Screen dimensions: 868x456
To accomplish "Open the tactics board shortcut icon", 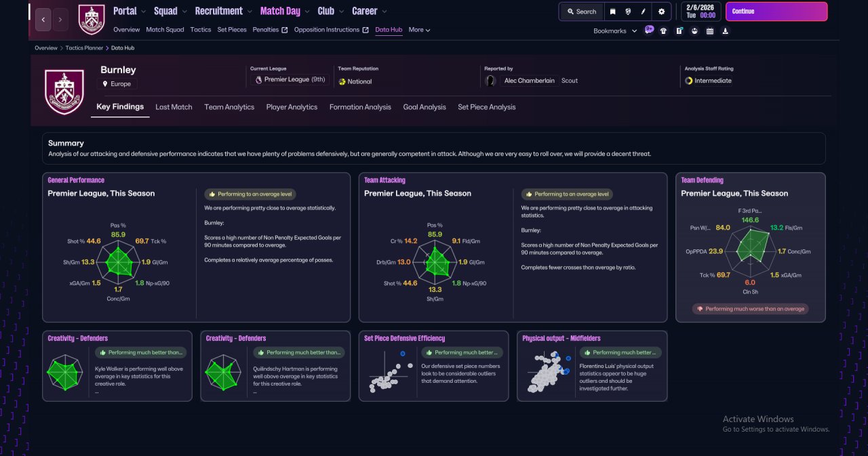I will pos(679,30).
